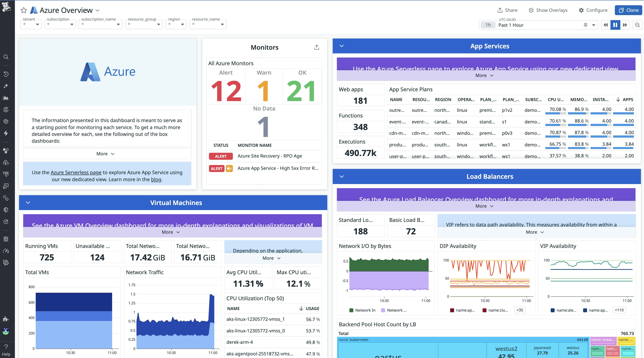Open the resource_group filter dropdown
The image size is (644, 358).
pyautogui.click(x=144, y=25)
